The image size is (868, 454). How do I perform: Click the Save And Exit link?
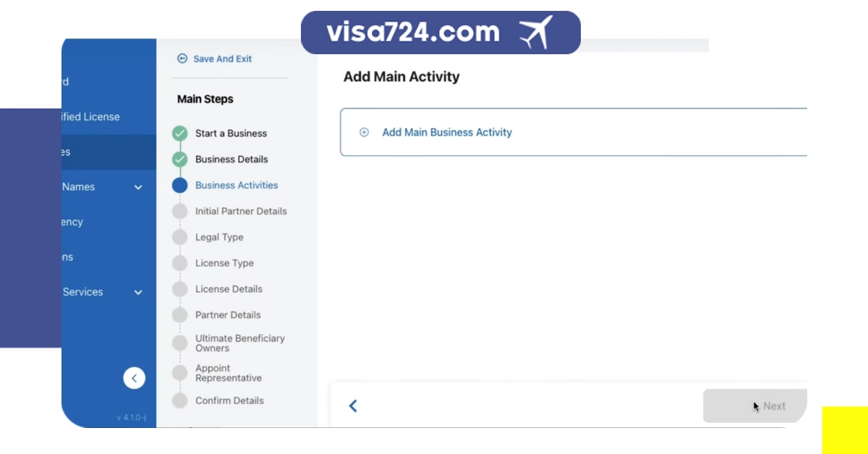click(x=222, y=59)
